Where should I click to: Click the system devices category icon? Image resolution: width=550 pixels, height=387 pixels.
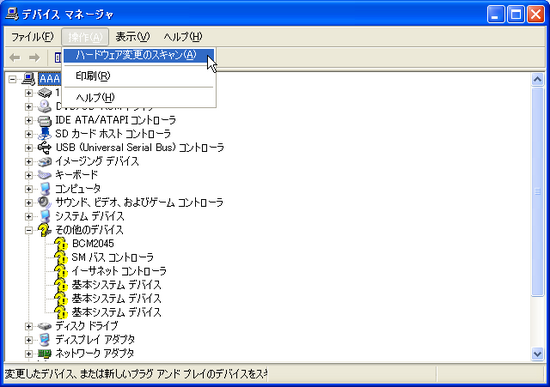(x=45, y=216)
